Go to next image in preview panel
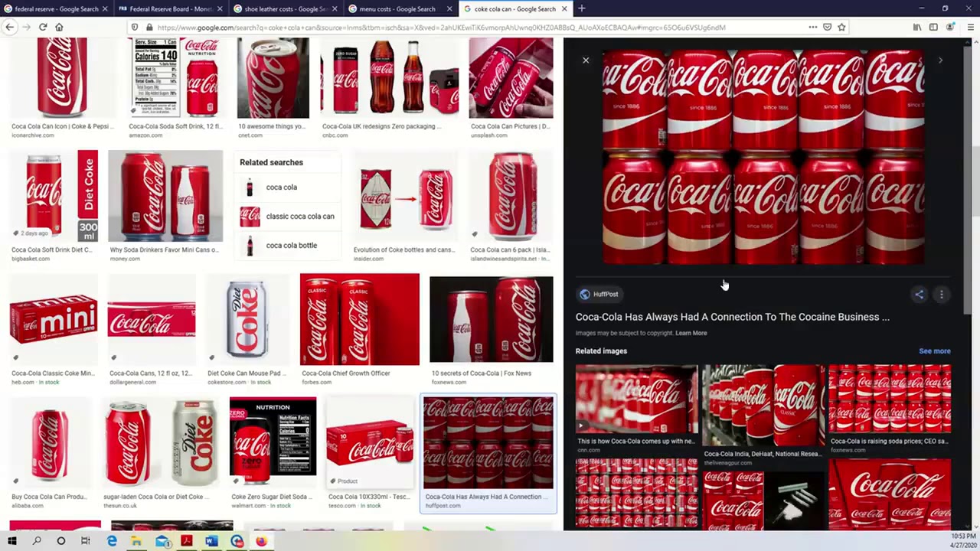 (x=940, y=60)
